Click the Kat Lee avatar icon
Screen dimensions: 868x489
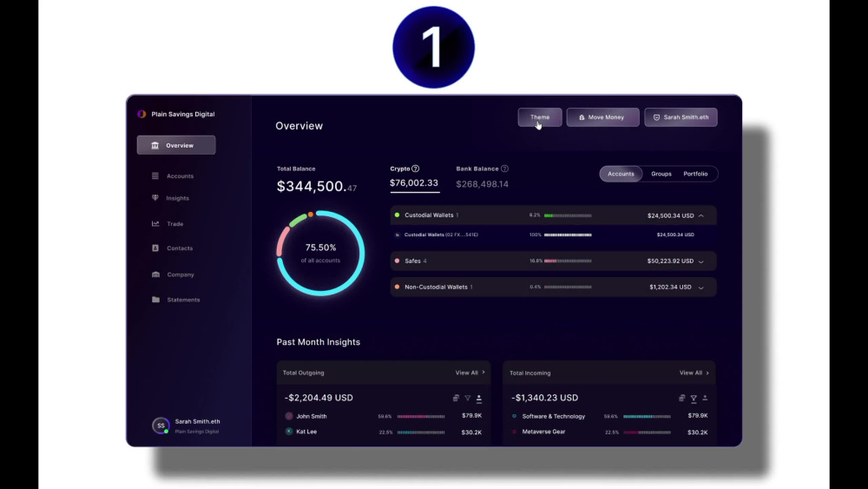pos(289,432)
